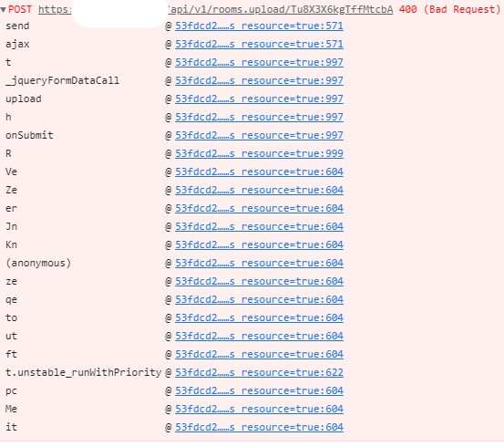The width and height of the screenshot is (504, 447).
Task: Open source link for the Jn frame
Action: [259, 226]
